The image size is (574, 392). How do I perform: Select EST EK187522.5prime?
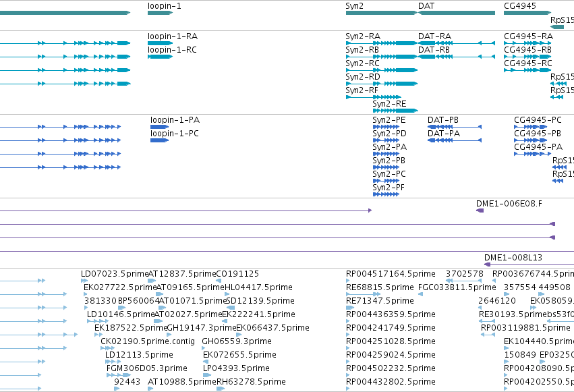98,335
